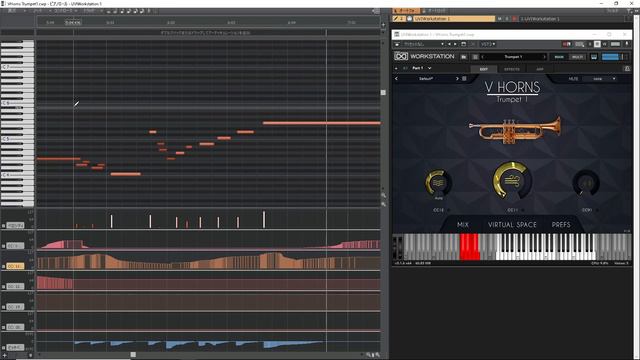
Task: Adjust the dark right-side knob
Action: click(x=586, y=183)
